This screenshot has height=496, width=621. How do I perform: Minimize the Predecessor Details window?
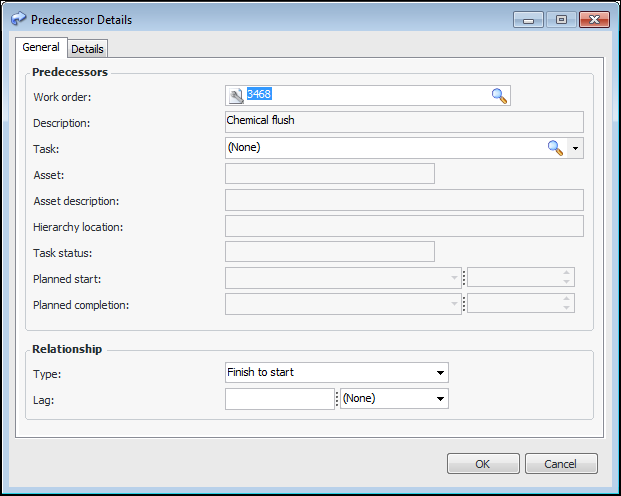pos(528,19)
